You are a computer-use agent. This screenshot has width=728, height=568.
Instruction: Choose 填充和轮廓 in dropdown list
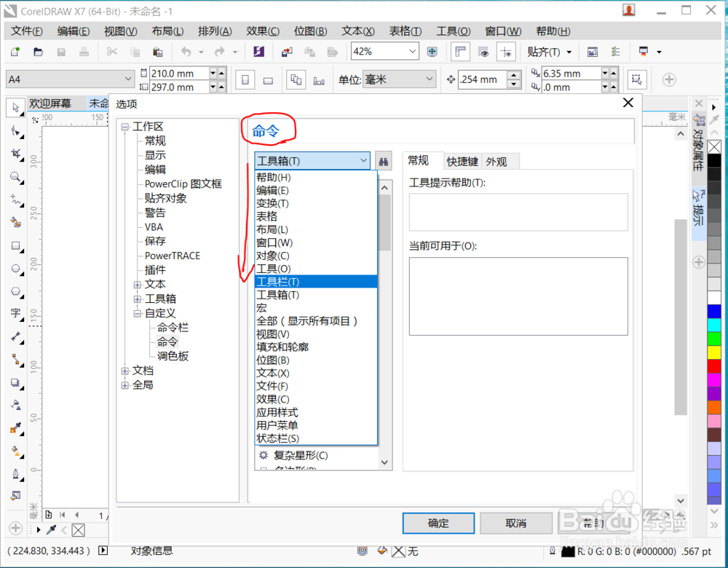(316, 347)
